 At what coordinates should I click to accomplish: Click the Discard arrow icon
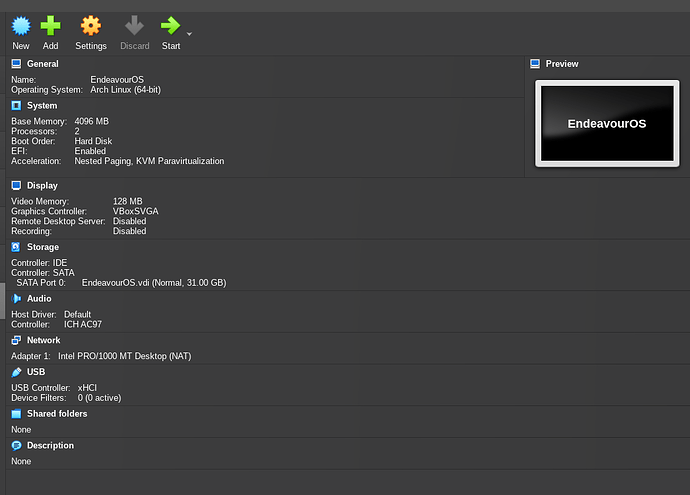pyautogui.click(x=134, y=26)
